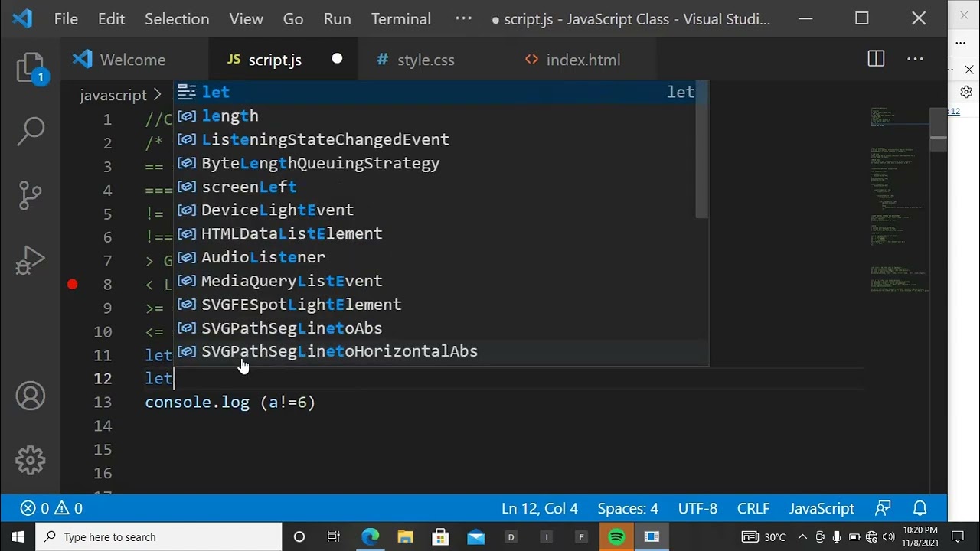Open notifications bell in status bar
This screenshot has width=980, height=551.
click(x=920, y=508)
